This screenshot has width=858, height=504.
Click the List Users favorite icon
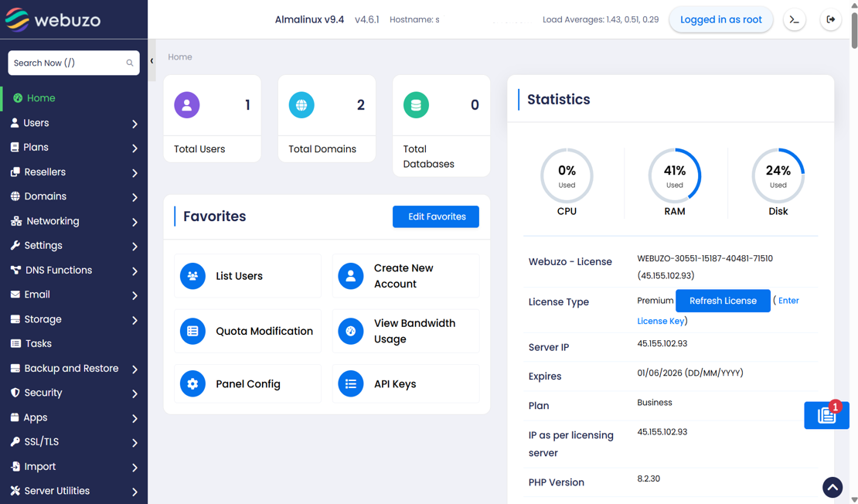point(192,276)
